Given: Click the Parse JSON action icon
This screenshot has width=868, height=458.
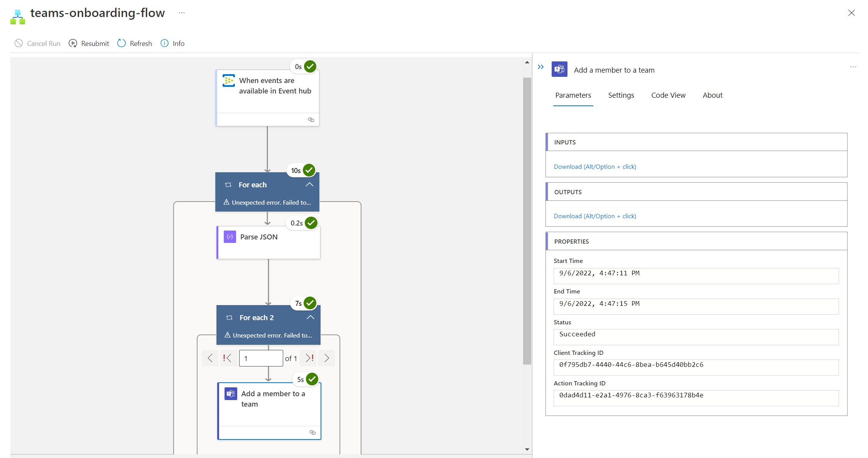Looking at the screenshot, I should [x=230, y=237].
